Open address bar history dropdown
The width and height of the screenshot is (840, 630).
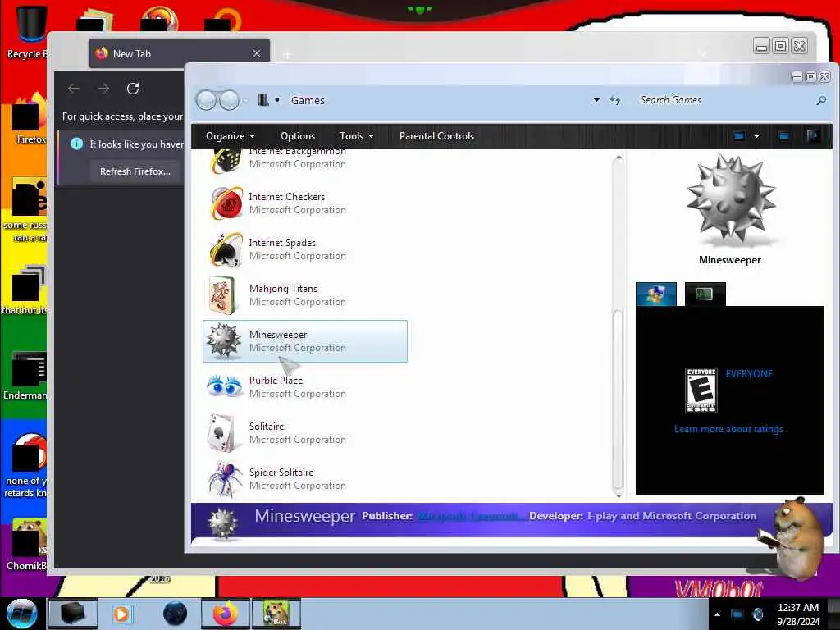click(x=596, y=100)
